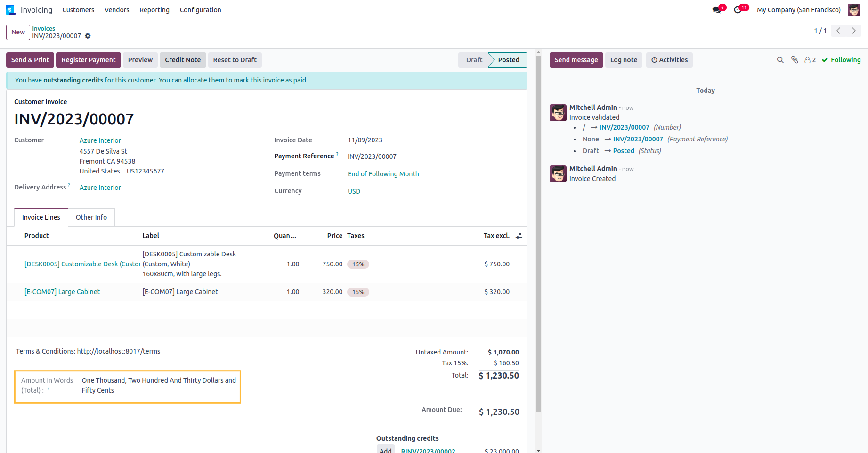The height and width of the screenshot is (453, 868).
Task: Go to the next record arrow
Action: coord(854,31)
